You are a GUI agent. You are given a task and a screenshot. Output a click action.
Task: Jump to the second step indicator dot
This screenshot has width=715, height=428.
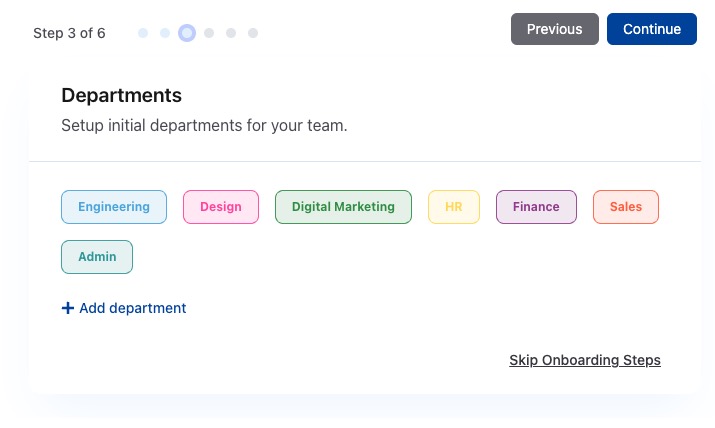165,33
